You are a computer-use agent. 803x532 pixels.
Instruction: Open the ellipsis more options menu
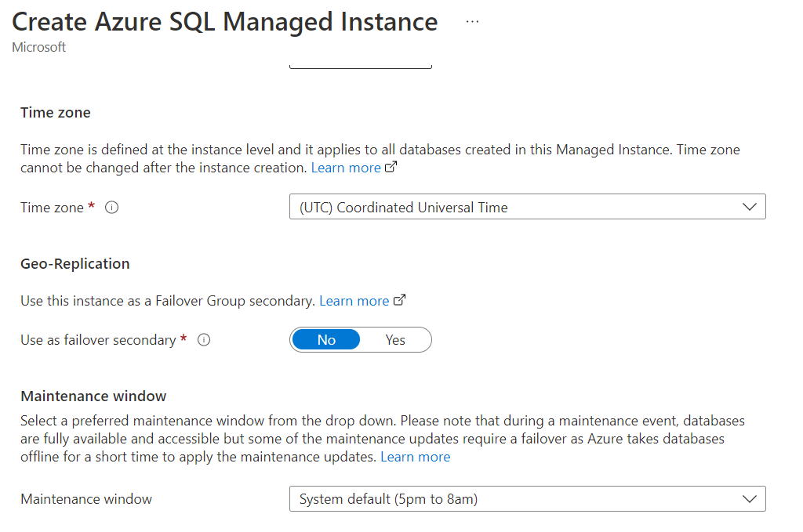pos(472,22)
